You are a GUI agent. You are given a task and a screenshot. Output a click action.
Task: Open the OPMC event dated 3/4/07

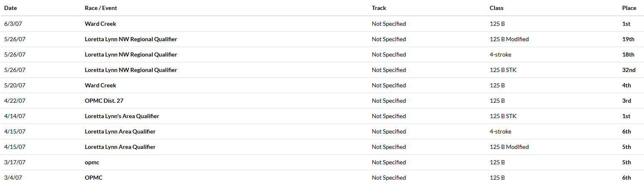(x=93, y=178)
